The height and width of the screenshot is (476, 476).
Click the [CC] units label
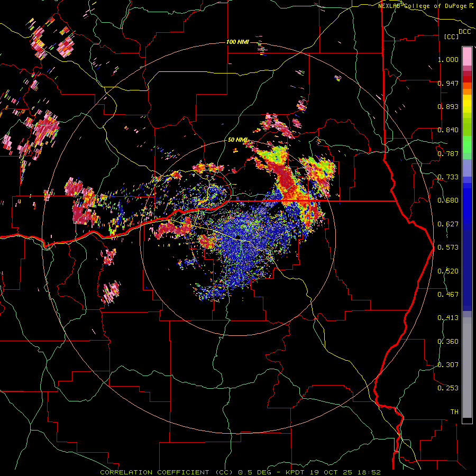click(x=451, y=36)
